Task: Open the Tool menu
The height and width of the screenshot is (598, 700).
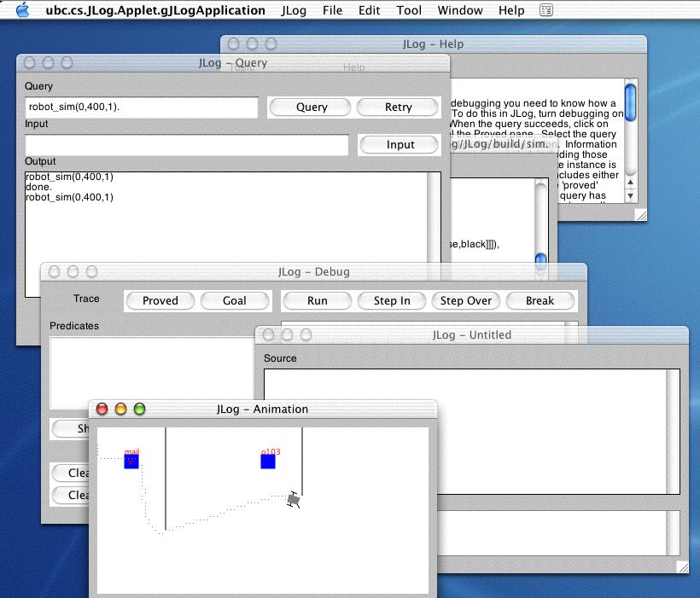Action: (409, 10)
